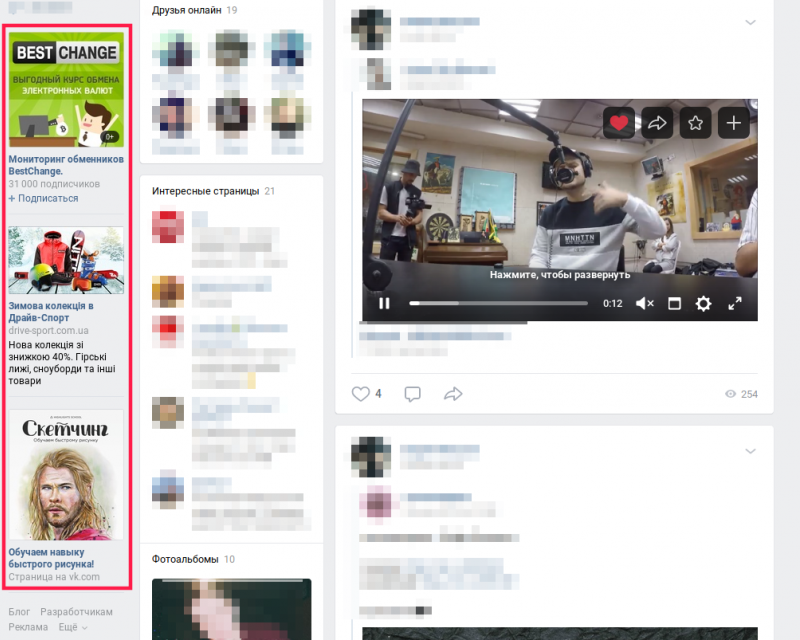The width and height of the screenshot is (800, 640).
Task: Pause the playing video
Action: tap(384, 304)
